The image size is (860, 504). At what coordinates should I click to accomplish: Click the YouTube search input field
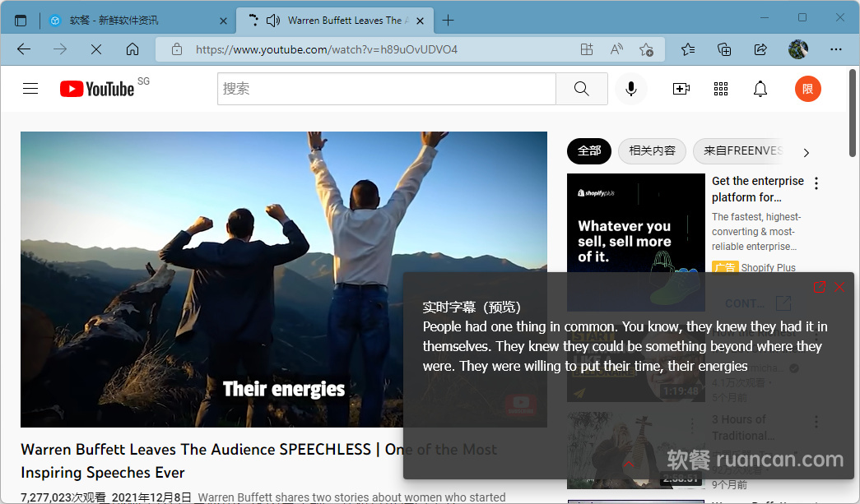(x=387, y=89)
